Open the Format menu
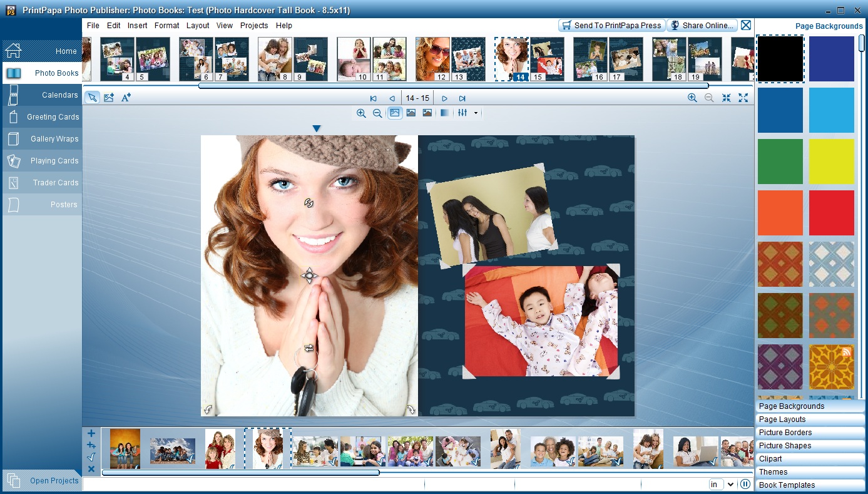Image resolution: width=868 pixels, height=494 pixels. click(x=167, y=26)
